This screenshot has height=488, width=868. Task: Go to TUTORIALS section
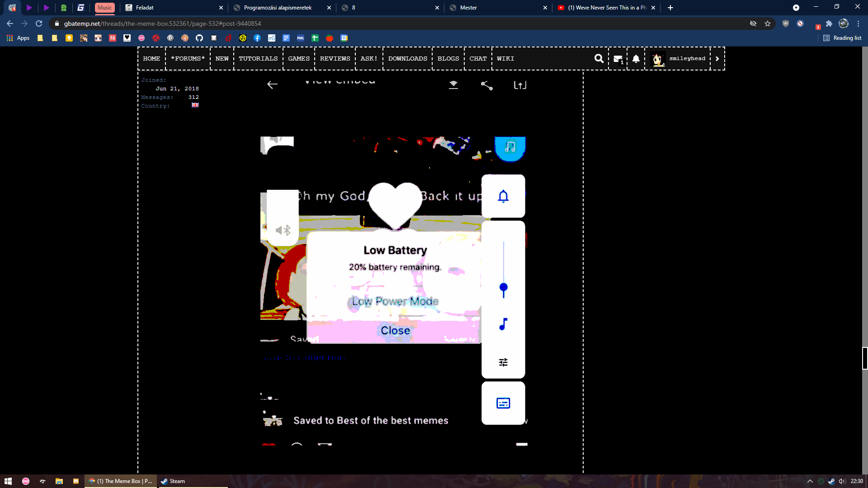point(258,58)
